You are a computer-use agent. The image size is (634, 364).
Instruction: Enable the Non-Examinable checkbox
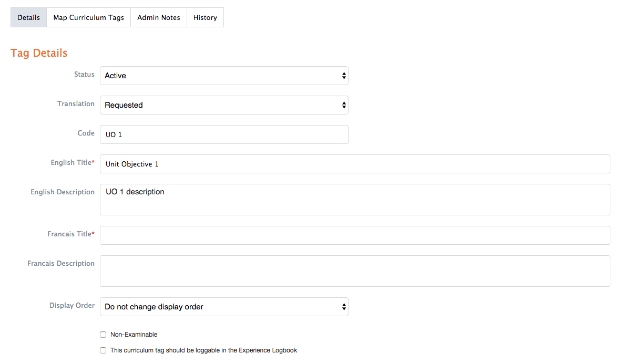[103, 335]
